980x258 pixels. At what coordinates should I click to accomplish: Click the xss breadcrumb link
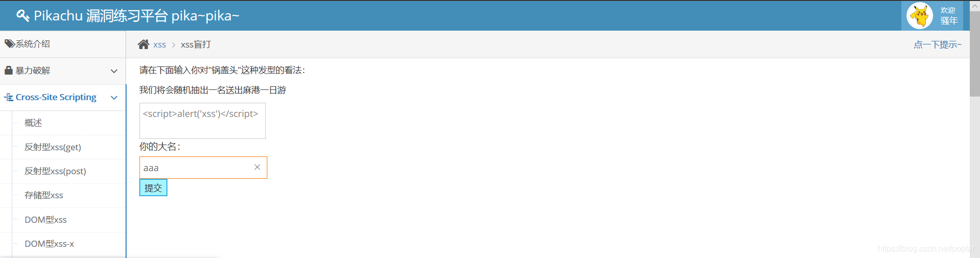[x=159, y=45]
